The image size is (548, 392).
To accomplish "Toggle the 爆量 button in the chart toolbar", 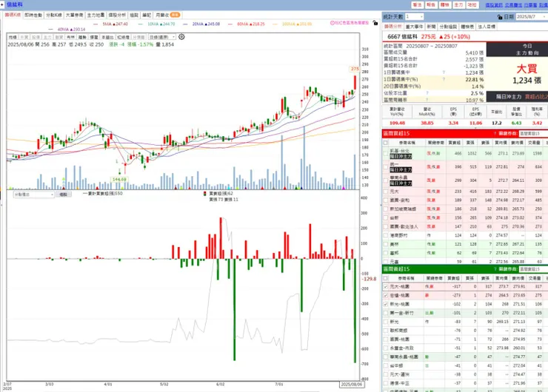I will click(94, 37).
